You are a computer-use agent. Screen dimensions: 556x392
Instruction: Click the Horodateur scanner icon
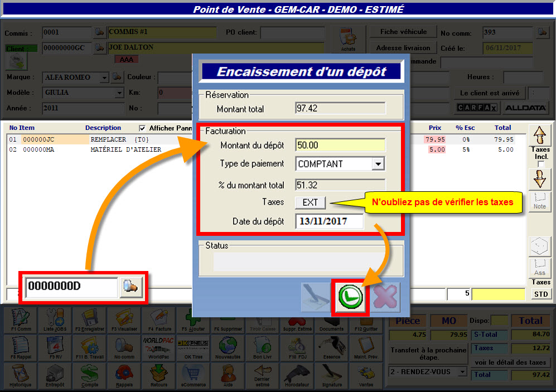(x=297, y=376)
